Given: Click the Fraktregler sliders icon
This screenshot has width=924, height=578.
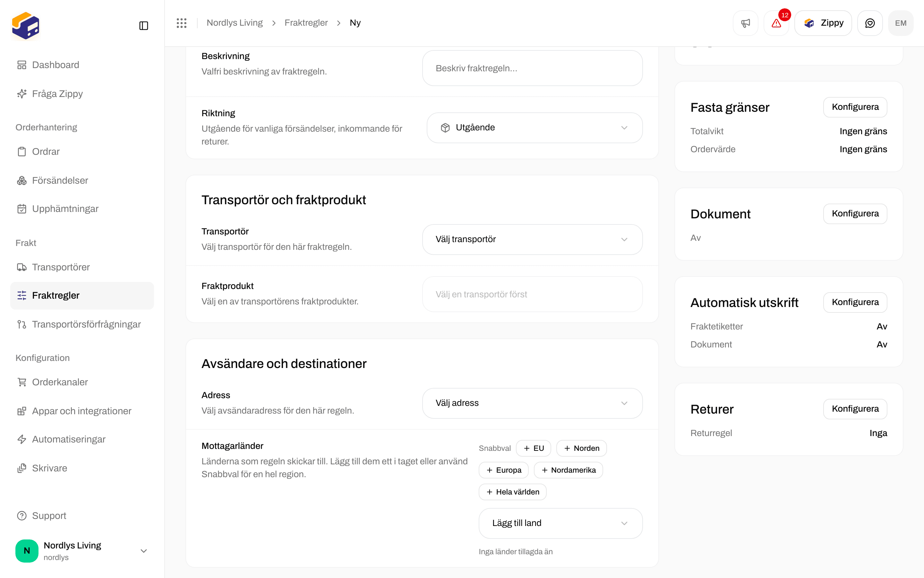Looking at the screenshot, I should point(22,295).
